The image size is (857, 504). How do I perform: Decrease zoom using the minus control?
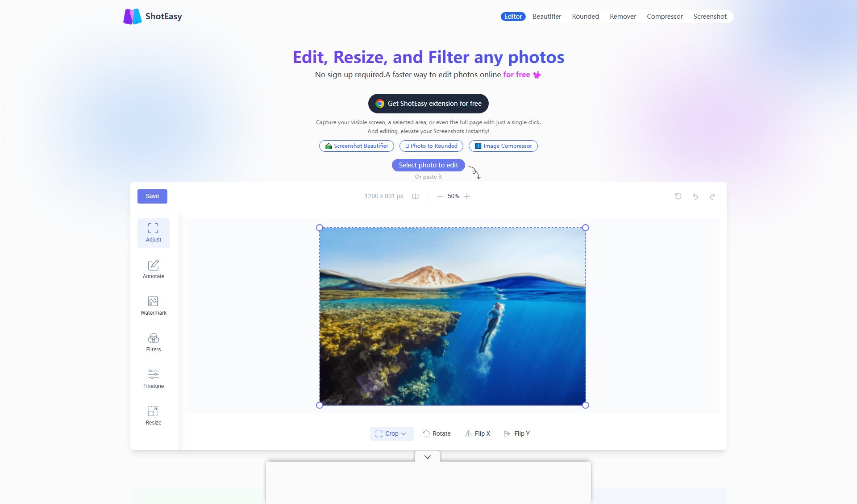tap(439, 196)
